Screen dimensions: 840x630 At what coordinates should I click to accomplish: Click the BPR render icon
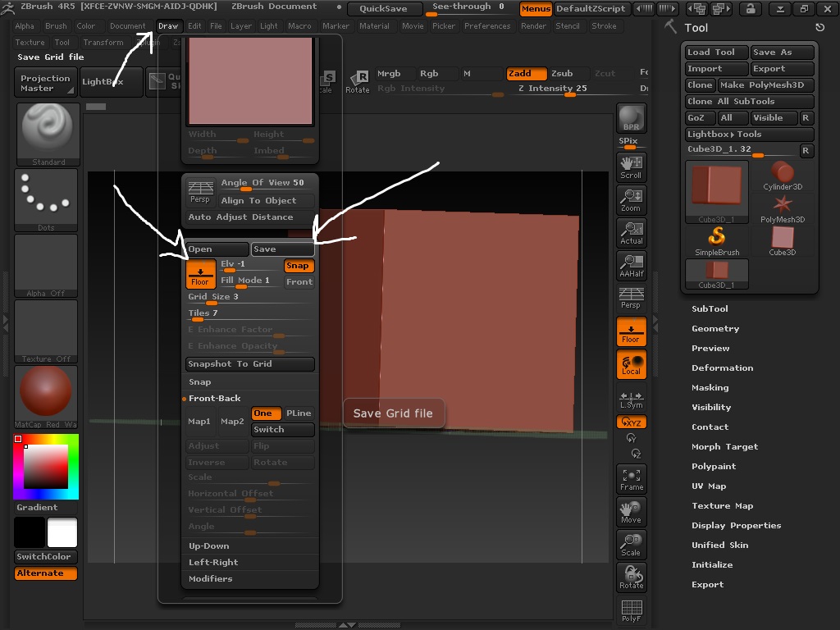coord(631,118)
